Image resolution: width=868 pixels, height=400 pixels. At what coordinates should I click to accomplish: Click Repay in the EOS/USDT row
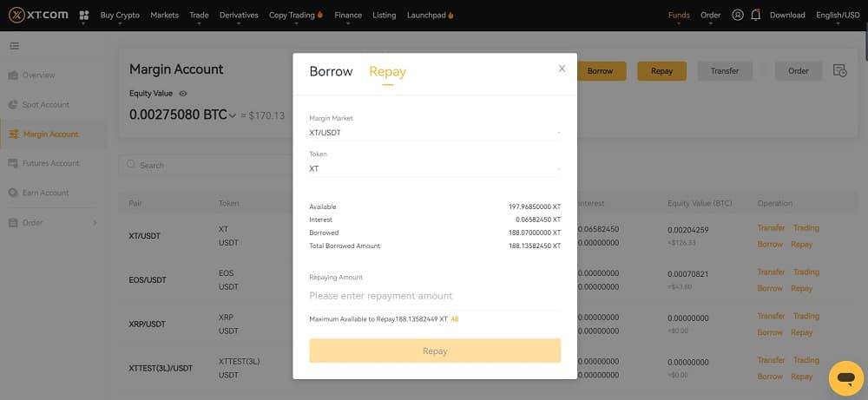(801, 288)
